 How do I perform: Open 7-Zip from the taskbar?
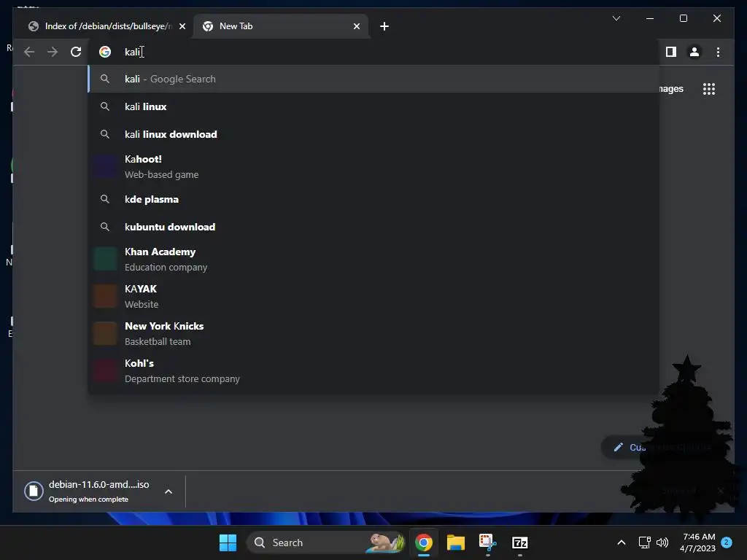pyautogui.click(x=519, y=542)
